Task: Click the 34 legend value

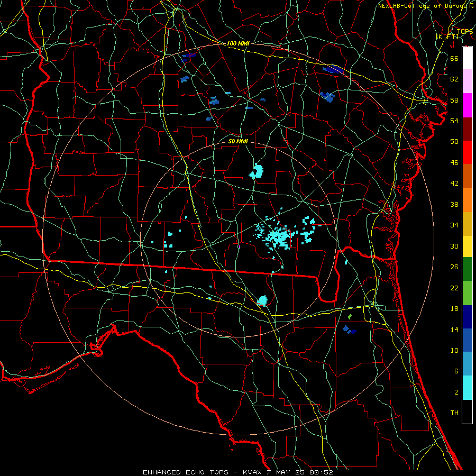Action: 454,225
